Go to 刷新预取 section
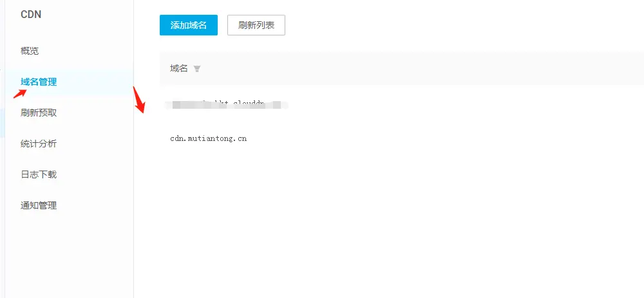 coord(39,113)
